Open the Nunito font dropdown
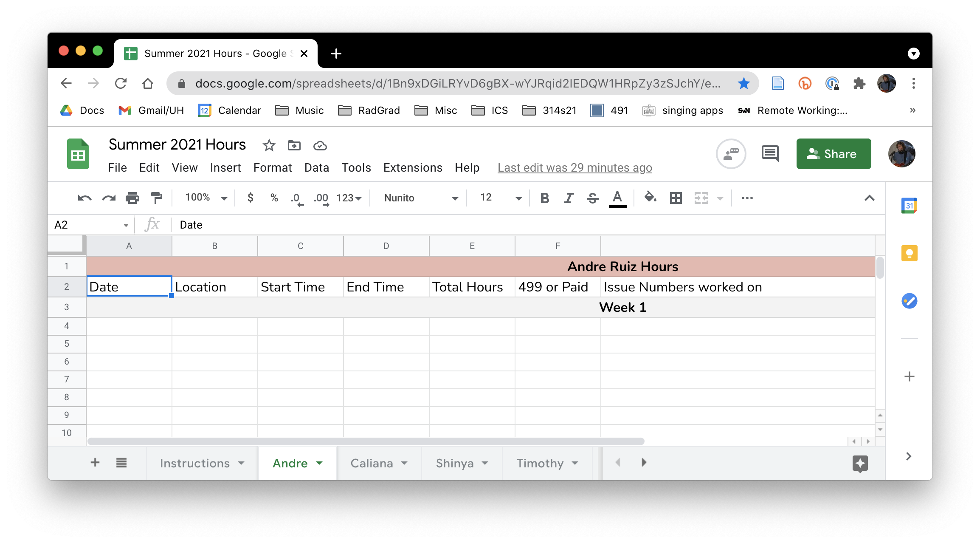Image resolution: width=980 pixels, height=543 pixels. (x=420, y=198)
